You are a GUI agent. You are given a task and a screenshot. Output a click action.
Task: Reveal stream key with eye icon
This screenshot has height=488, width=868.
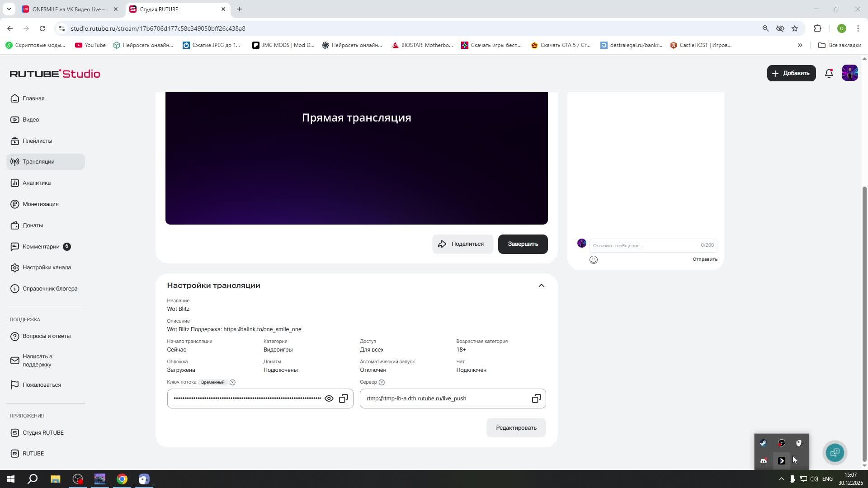click(329, 399)
